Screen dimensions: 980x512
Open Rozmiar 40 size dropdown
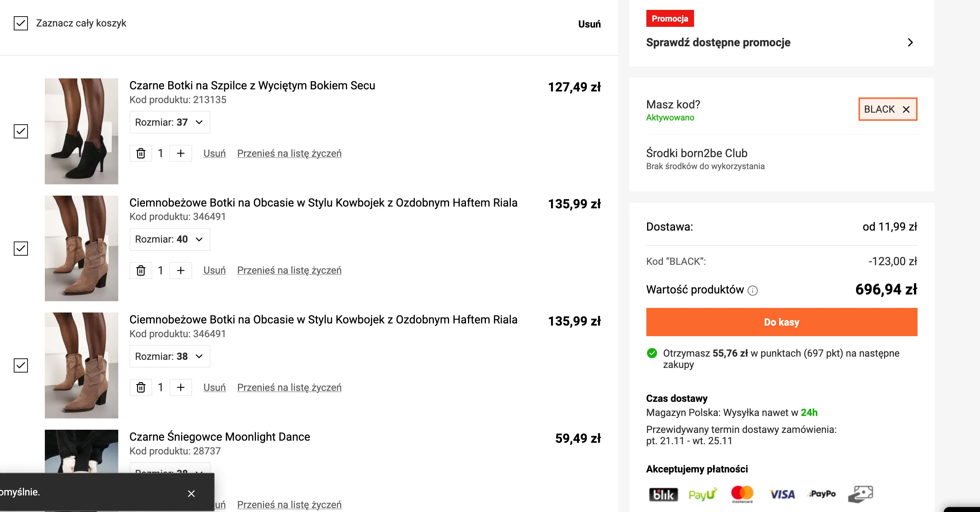pyautogui.click(x=170, y=239)
